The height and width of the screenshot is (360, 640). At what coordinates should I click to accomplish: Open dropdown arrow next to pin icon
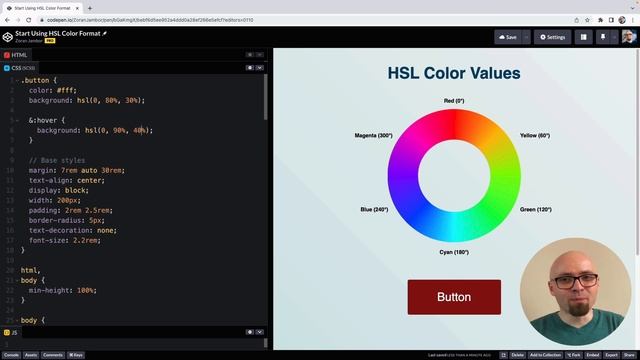pos(614,37)
